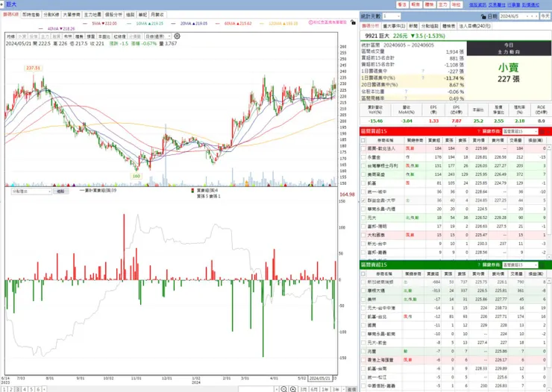Click the 2024/05/21 date marker on axis
552x392 pixels.
click(x=320, y=379)
